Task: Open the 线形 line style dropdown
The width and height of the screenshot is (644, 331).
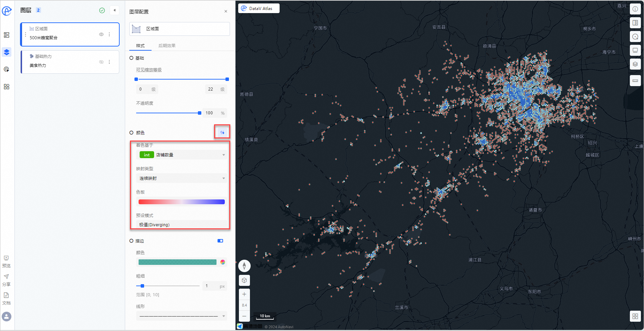Action: coord(182,316)
